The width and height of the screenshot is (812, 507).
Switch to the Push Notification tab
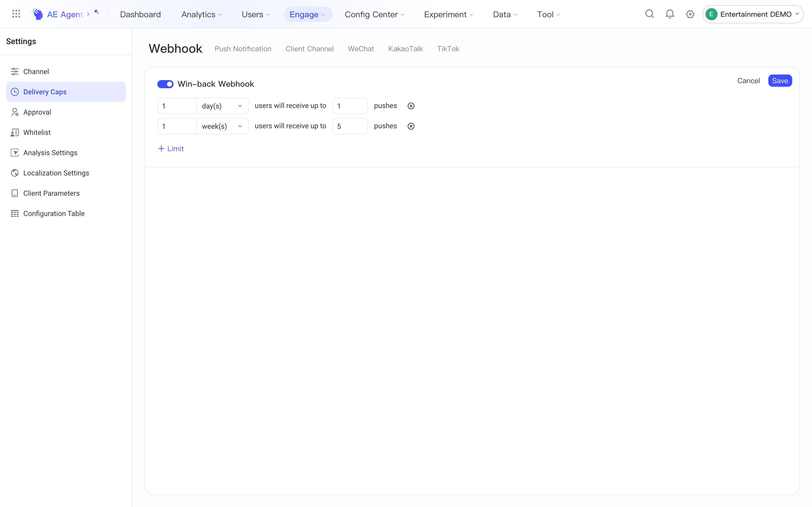tap(243, 49)
